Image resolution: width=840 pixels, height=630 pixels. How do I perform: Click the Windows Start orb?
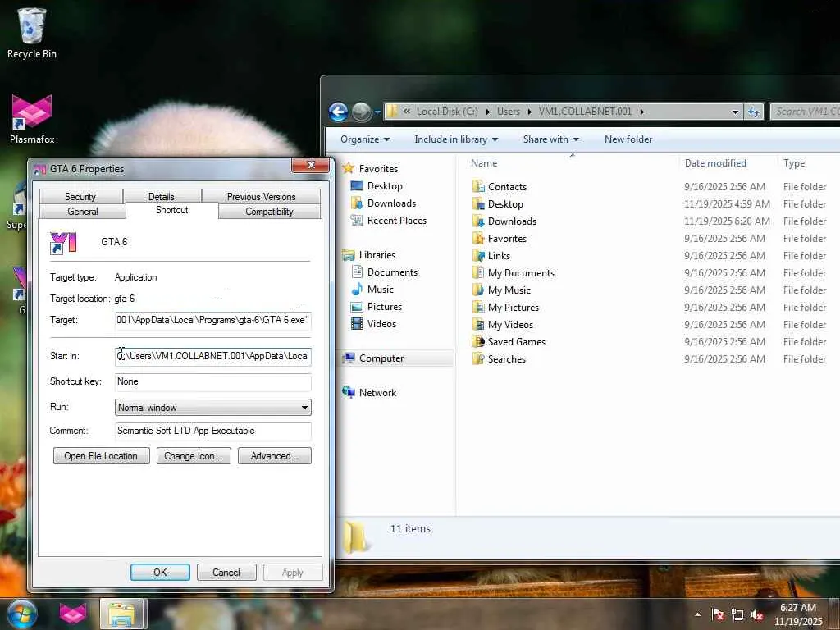[x=21, y=614]
